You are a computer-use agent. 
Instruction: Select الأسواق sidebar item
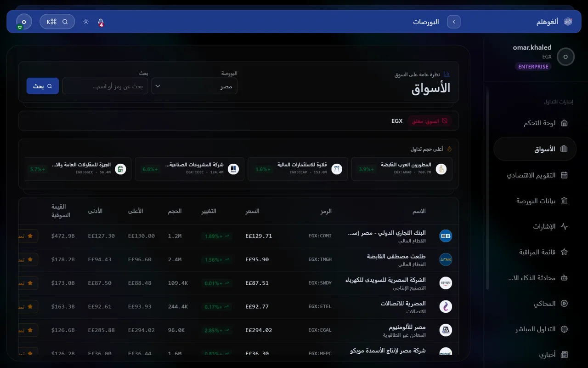click(x=535, y=149)
